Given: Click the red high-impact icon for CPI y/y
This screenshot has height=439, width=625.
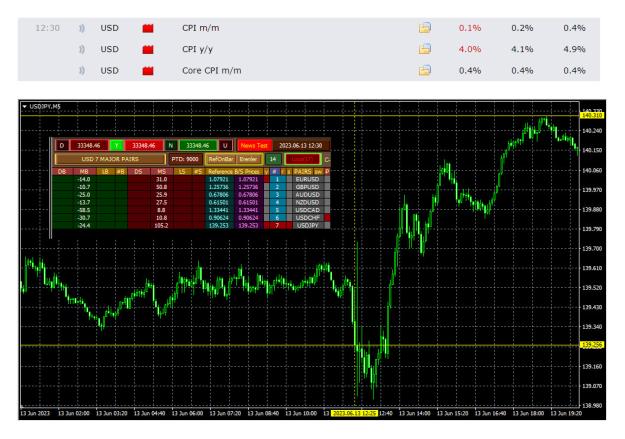Looking at the screenshot, I should 148,49.
